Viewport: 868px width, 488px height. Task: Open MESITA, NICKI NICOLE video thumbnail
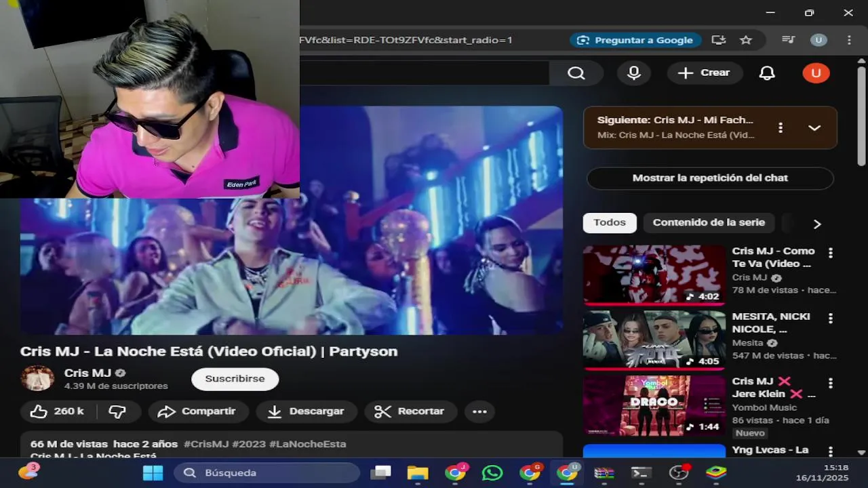654,340
